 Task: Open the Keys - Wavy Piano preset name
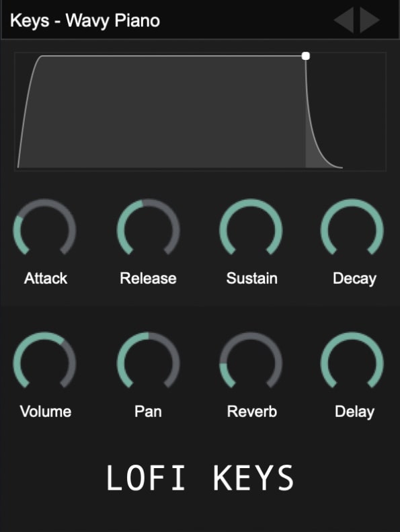(85, 21)
